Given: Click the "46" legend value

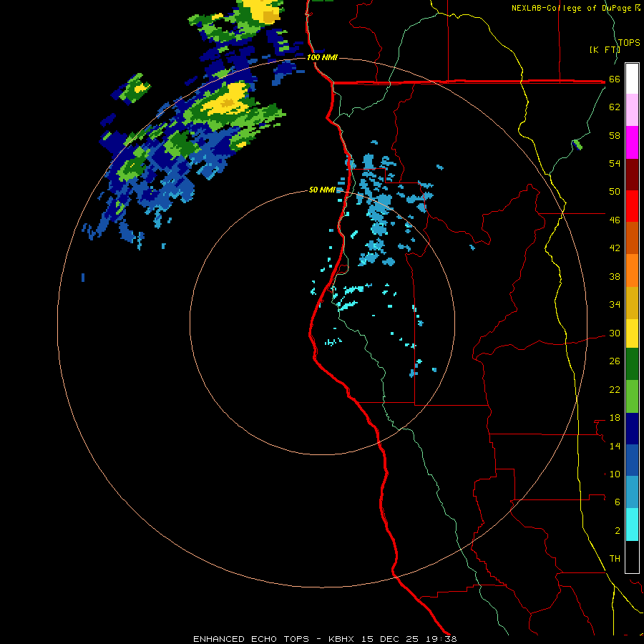Looking at the screenshot, I should 615,220.
